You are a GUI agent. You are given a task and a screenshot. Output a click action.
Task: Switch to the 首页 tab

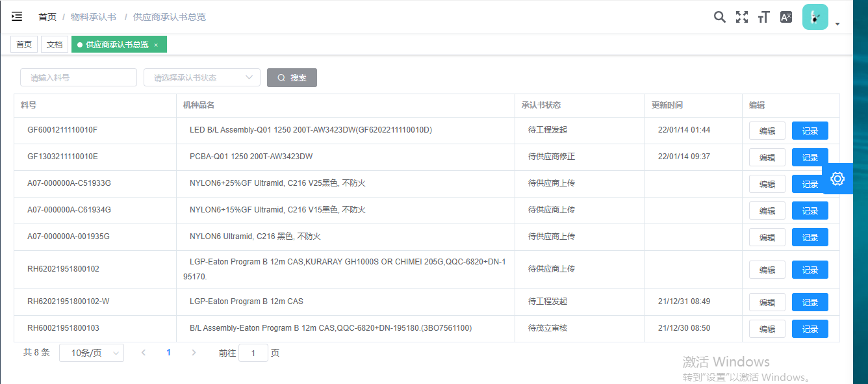click(24, 44)
